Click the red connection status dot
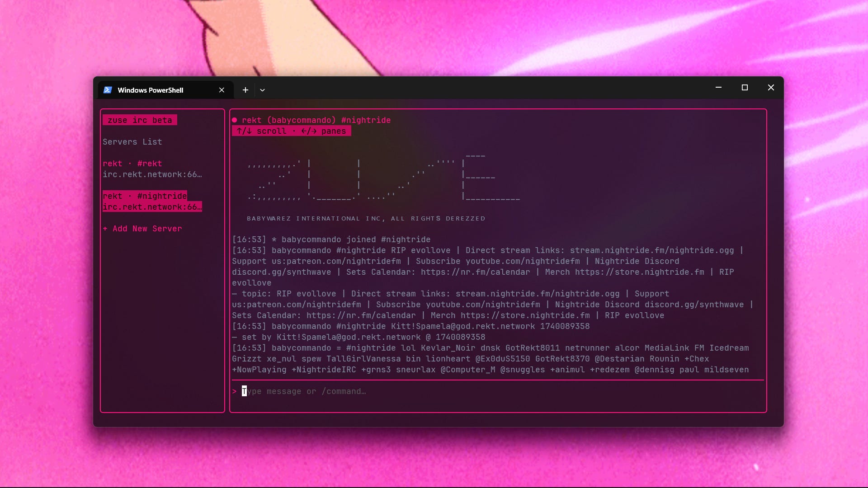 point(235,120)
